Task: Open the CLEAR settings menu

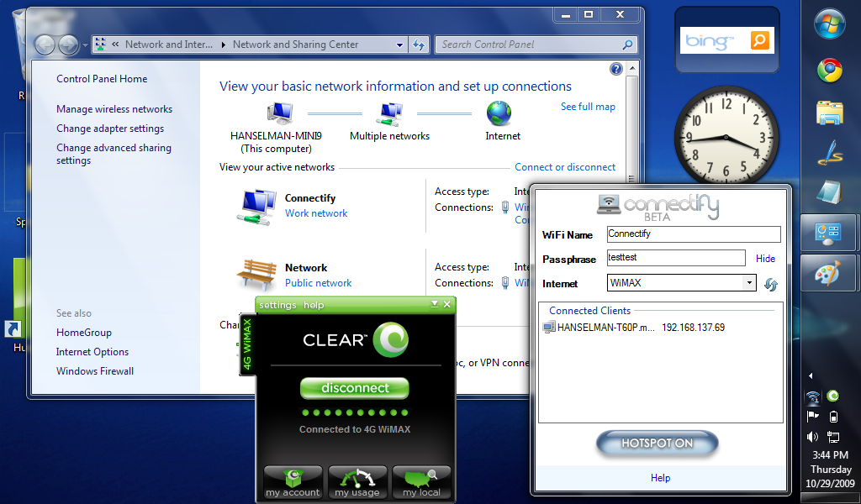Action: 277,305
